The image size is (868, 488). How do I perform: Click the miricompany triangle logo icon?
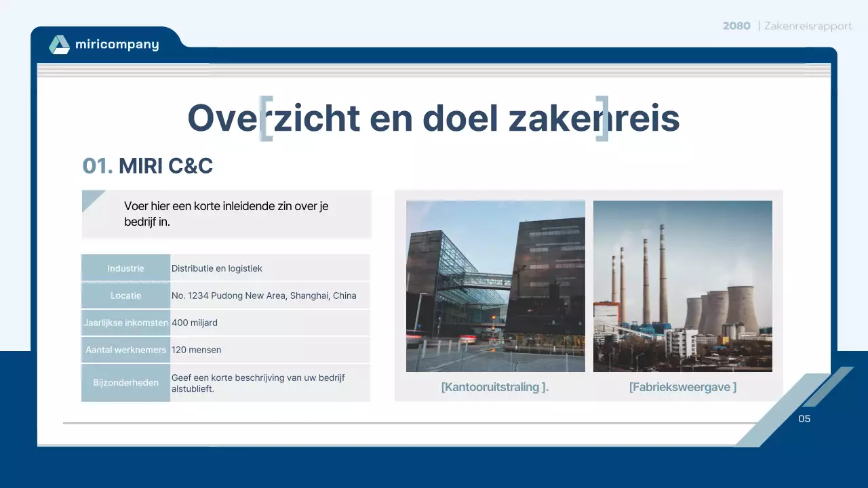(x=58, y=44)
